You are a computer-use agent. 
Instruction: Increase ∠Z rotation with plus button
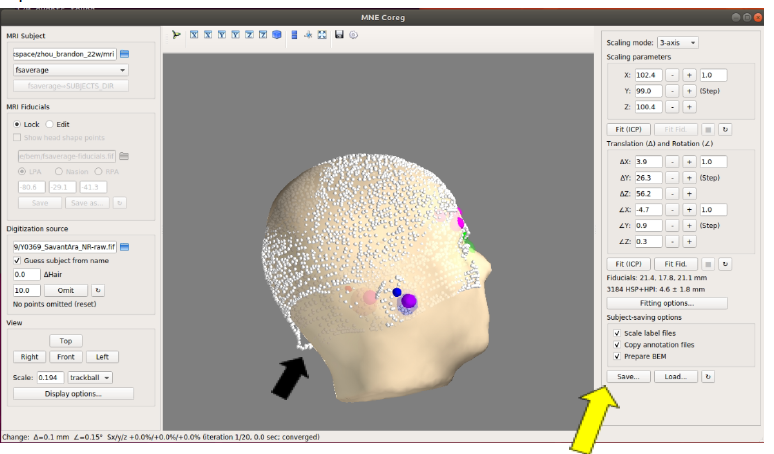coord(690,241)
